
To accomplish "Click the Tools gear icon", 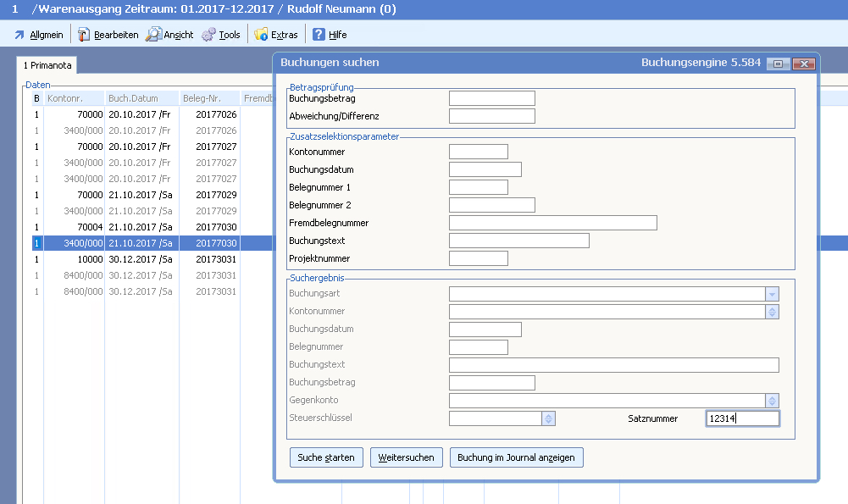I will (x=208, y=35).
